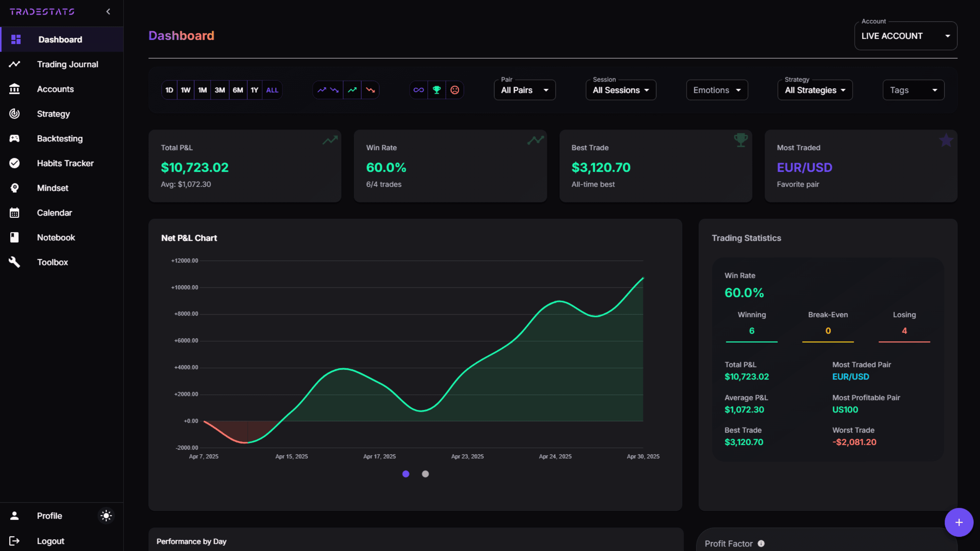This screenshot has height=551, width=980.
Task: Open Habits Tracker page
Action: [62, 163]
